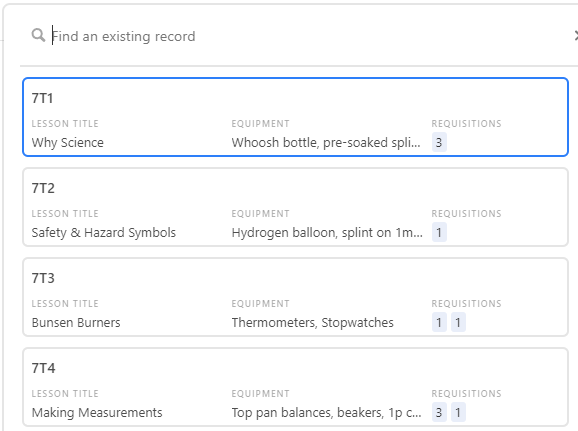Click 'Bunsen Burners' lesson title text
The image size is (578, 431).
point(76,323)
